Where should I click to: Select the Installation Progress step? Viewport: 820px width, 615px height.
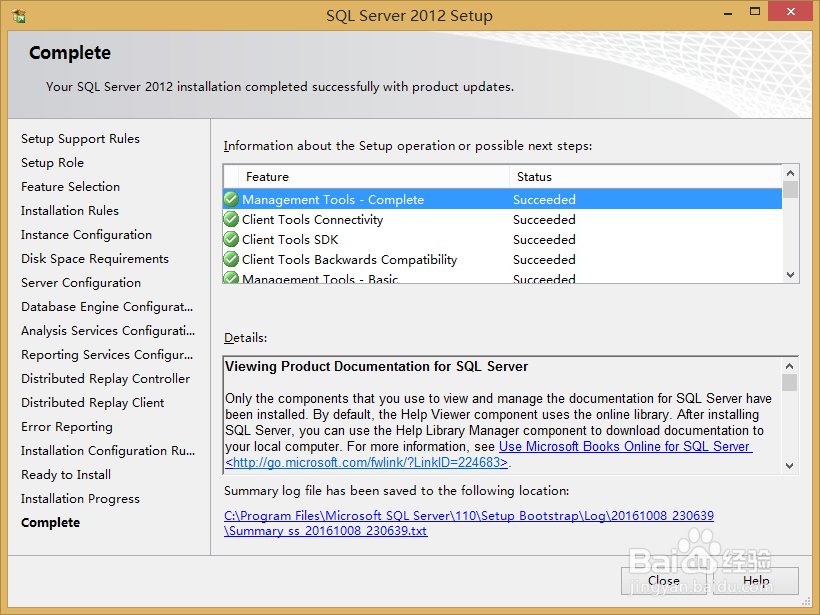click(80, 498)
